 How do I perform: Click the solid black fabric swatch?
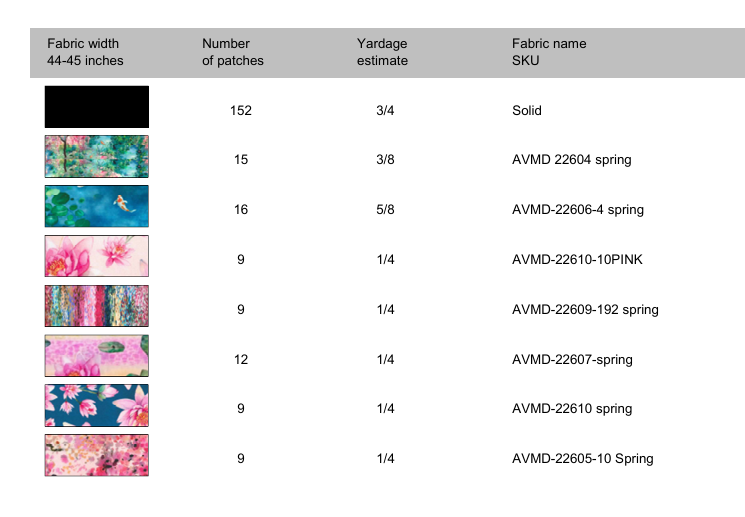click(96, 107)
